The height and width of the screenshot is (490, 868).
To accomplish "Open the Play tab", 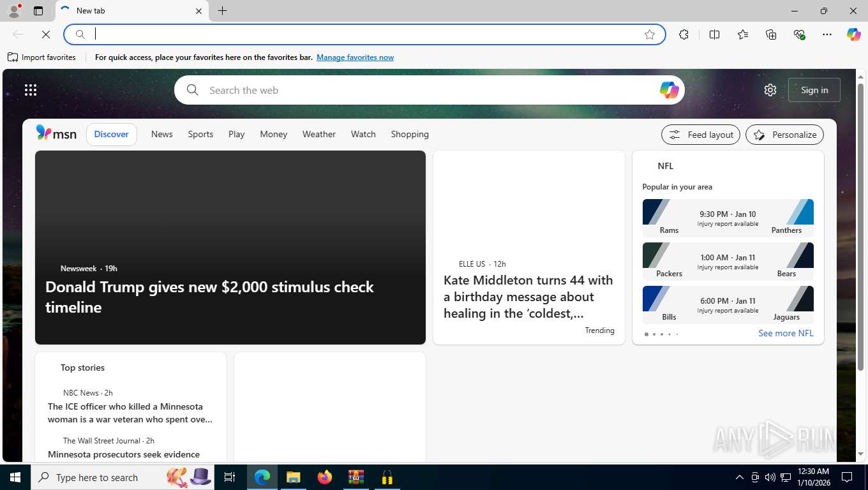I will [237, 134].
